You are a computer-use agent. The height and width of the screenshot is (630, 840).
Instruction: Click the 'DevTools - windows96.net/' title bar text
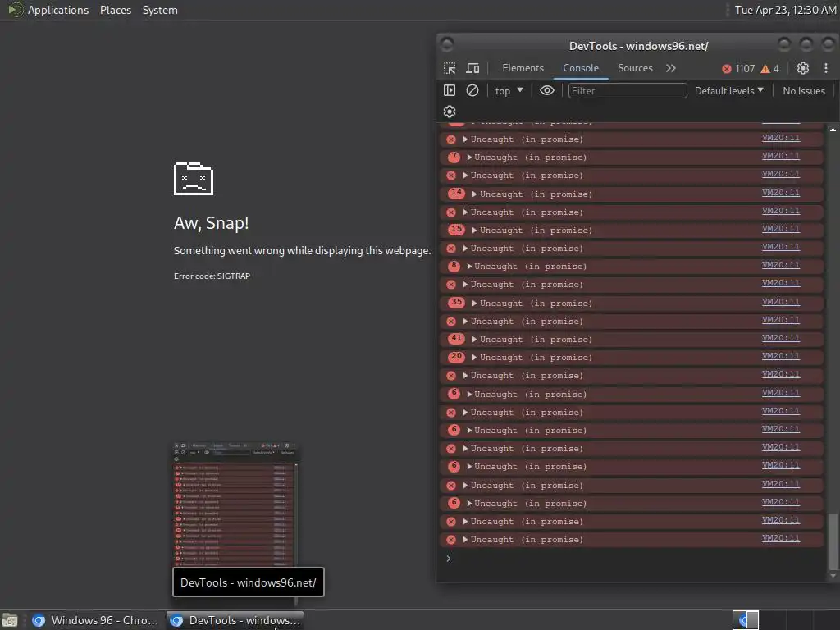click(x=638, y=46)
